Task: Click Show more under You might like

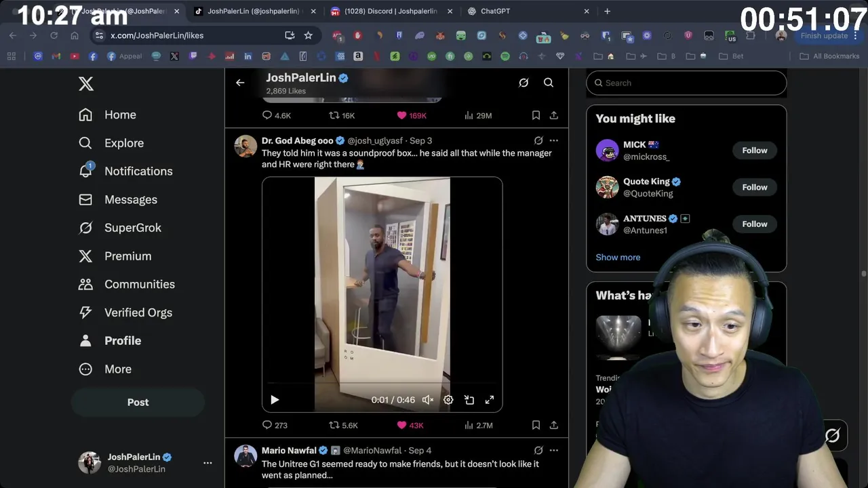Action: click(x=618, y=257)
